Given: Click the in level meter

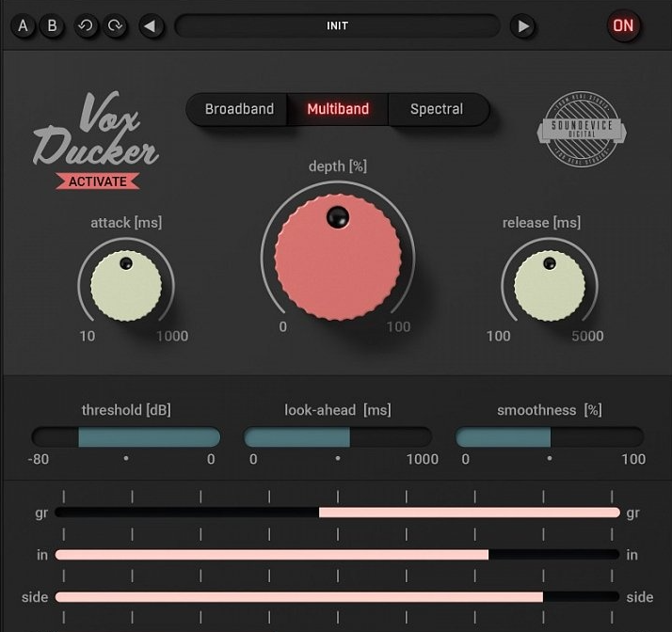Looking at the screenshot, I should (x=337, y=555).
